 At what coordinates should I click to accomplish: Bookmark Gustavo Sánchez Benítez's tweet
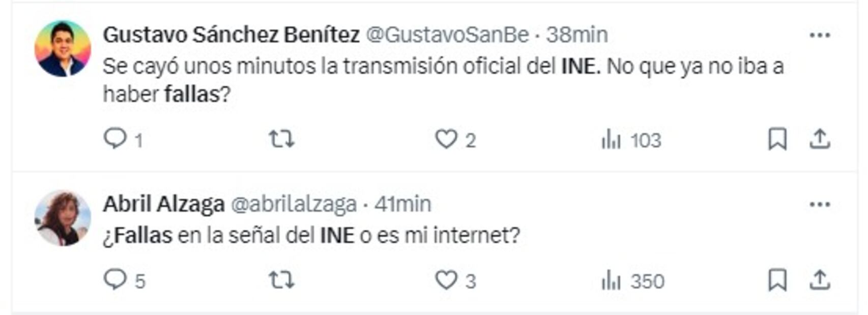(777, 139)
